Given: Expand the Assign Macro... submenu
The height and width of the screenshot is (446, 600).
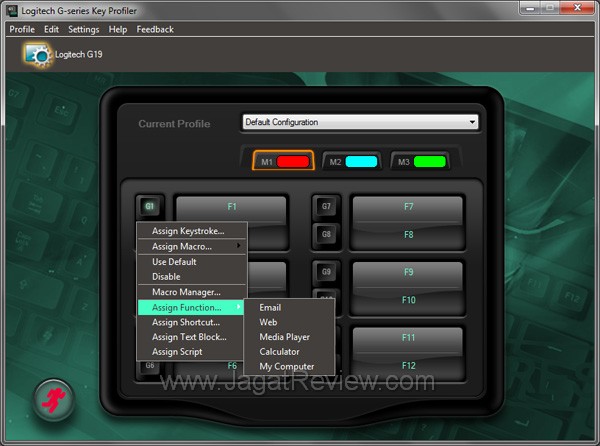Looking at the screenshot, I should [x=192, y=247].
